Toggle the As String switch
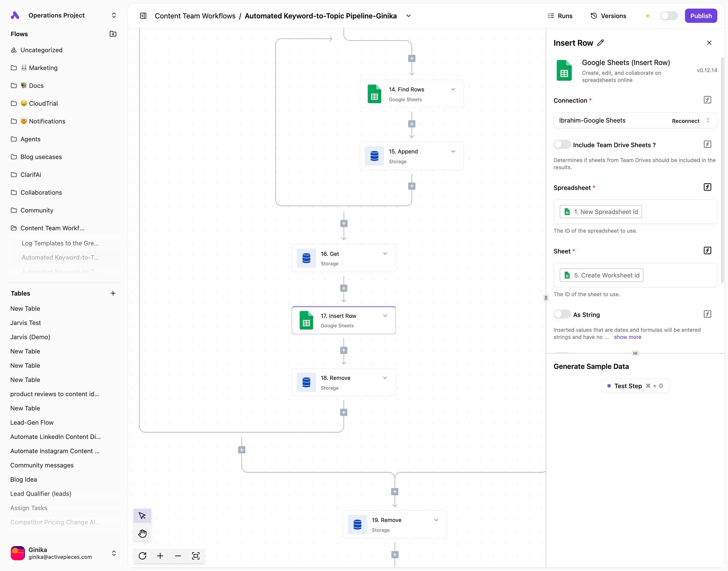The height and width of the screenshot is (571, 728). pos(562,314)
